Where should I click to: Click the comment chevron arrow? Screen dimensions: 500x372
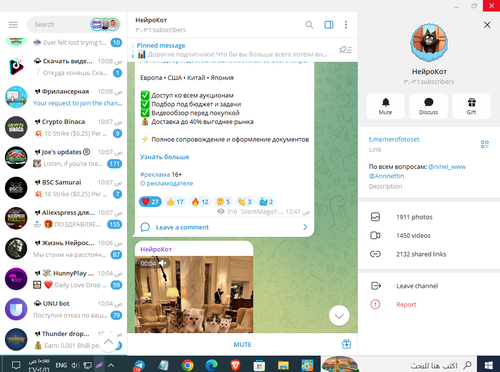coord(305,227)
